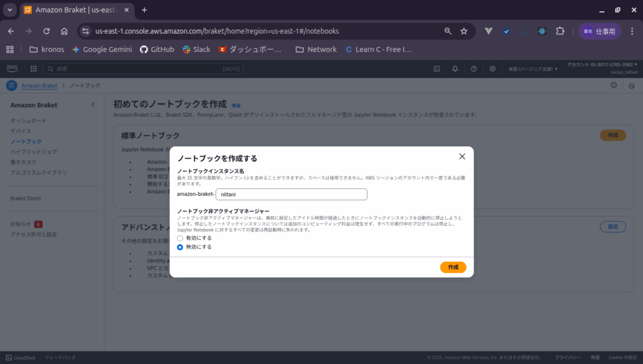Image resolution: width=643 pixels, height=364 pixels.
Task: Expand the 米国 (バージニア北部) region selector
Action: (x=532, y=69)
